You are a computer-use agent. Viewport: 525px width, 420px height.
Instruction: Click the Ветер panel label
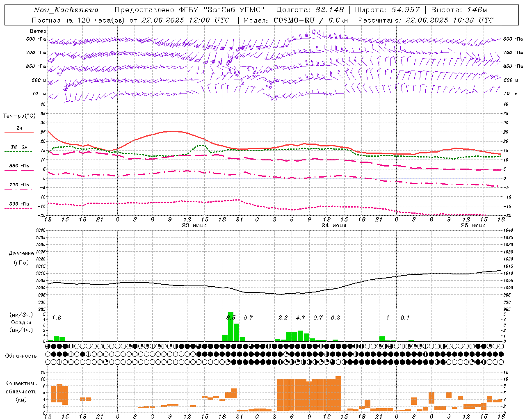point(38,31)
